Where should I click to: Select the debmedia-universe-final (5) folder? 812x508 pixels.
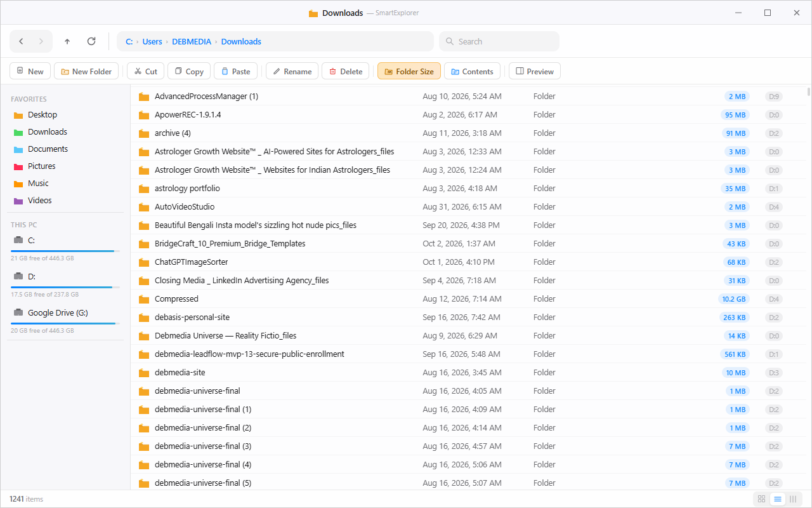(x=470, y=483)
